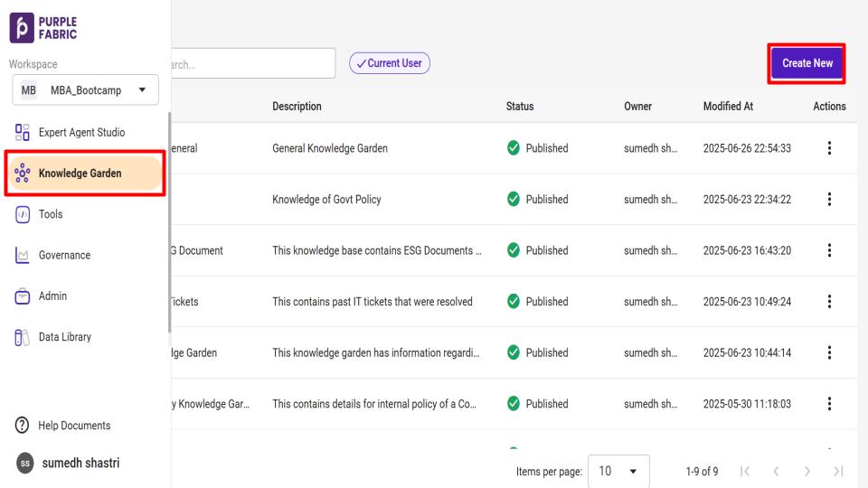Open actions menu for General Knowledge Garden
868x488 pixels.
pos(830,148)
